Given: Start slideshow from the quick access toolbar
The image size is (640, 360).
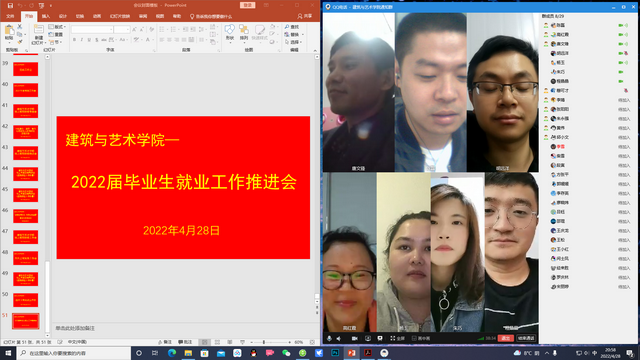Looking at the screenshot, I should [41, 5].
